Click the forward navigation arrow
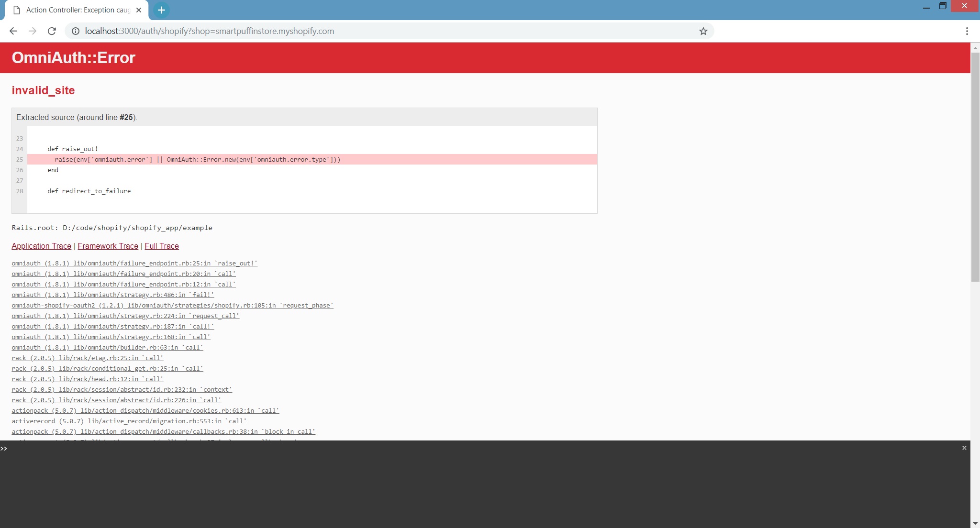The height and width of the screenshot is (528, 980). (x=32, y=31)
